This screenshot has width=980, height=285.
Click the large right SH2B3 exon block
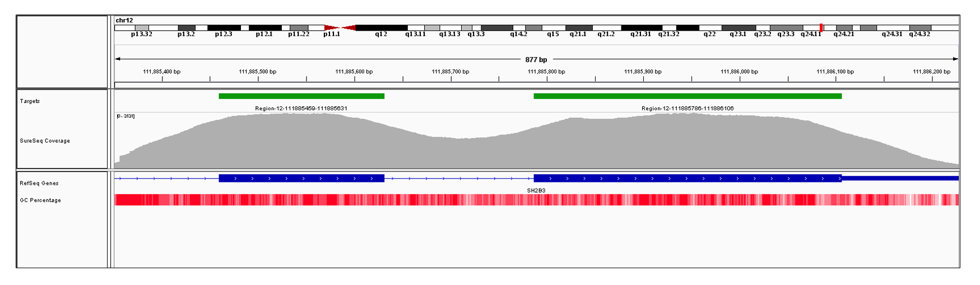click(688, 178)
